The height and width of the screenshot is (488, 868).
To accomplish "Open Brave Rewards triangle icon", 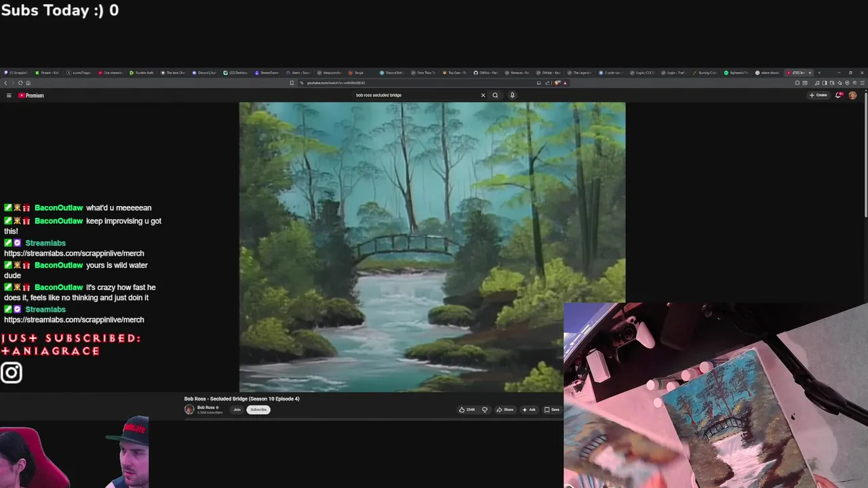I will [565, 83].
